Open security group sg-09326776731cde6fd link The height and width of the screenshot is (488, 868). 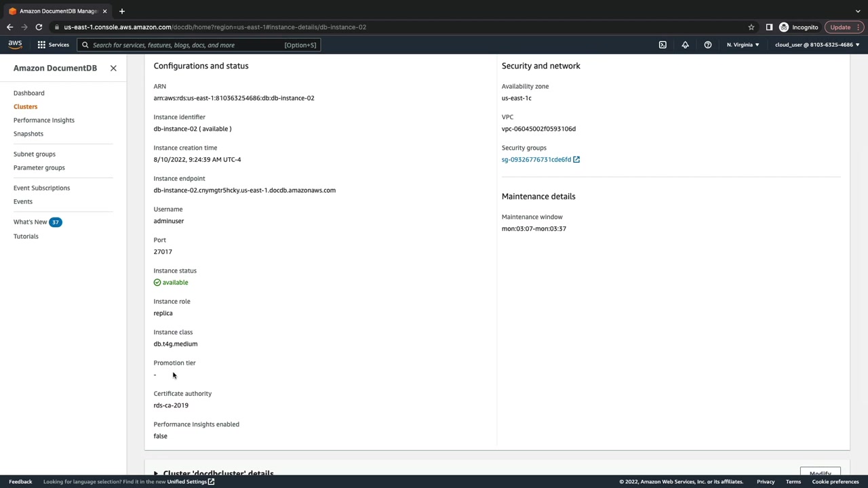536,159
